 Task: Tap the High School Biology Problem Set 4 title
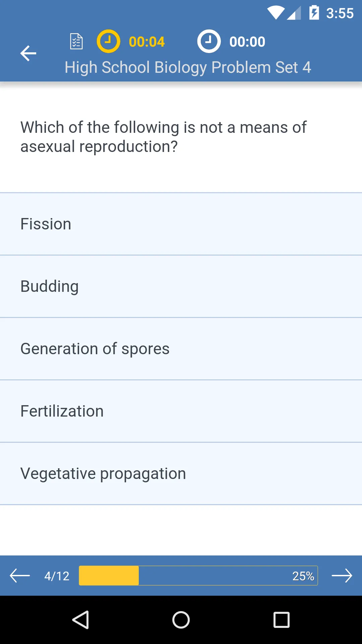point(188,67)
